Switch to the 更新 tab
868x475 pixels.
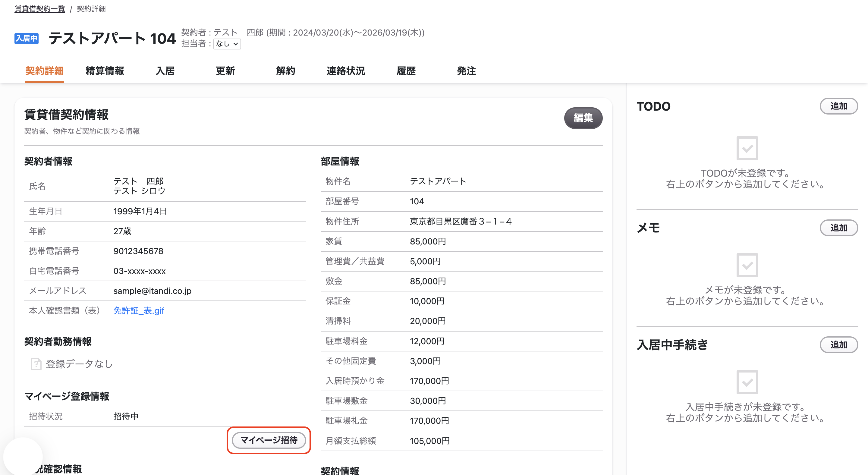pyautogui.click(x=225, y=71)
